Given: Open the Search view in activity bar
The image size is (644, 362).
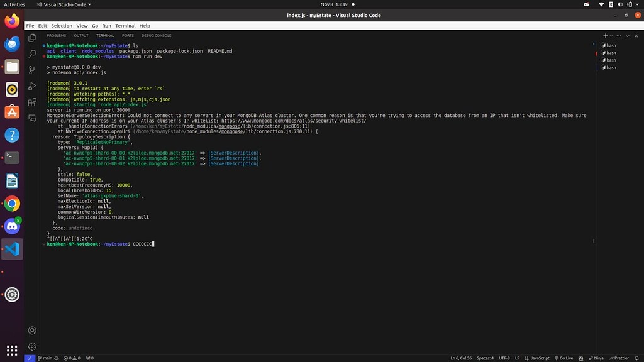Looking at the screenshot, I should 32,54.
